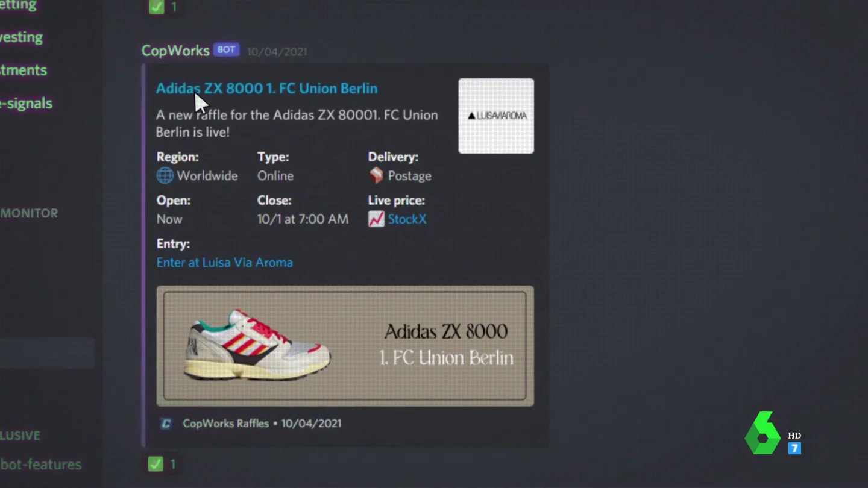This screenshot has height=488, width=868.
Task: Toggle the checkmark reaction below the raffle embed
Action: pyautogui.click(x=163, y=464)
